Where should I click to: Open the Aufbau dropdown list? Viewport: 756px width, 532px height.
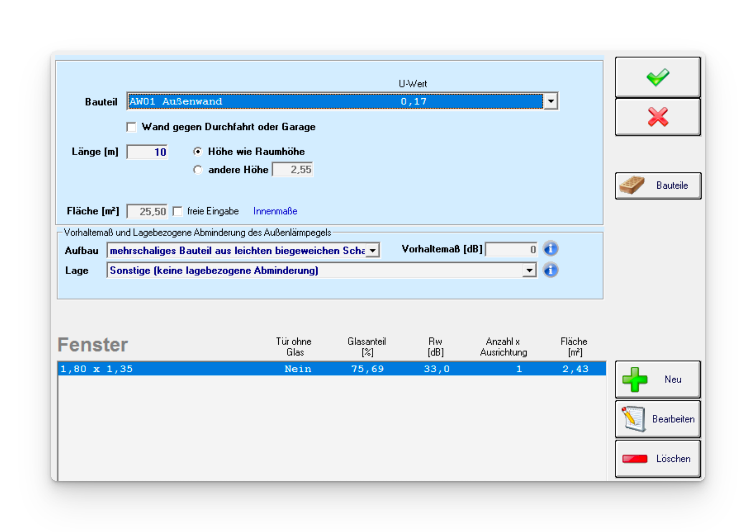click(373, 250)
